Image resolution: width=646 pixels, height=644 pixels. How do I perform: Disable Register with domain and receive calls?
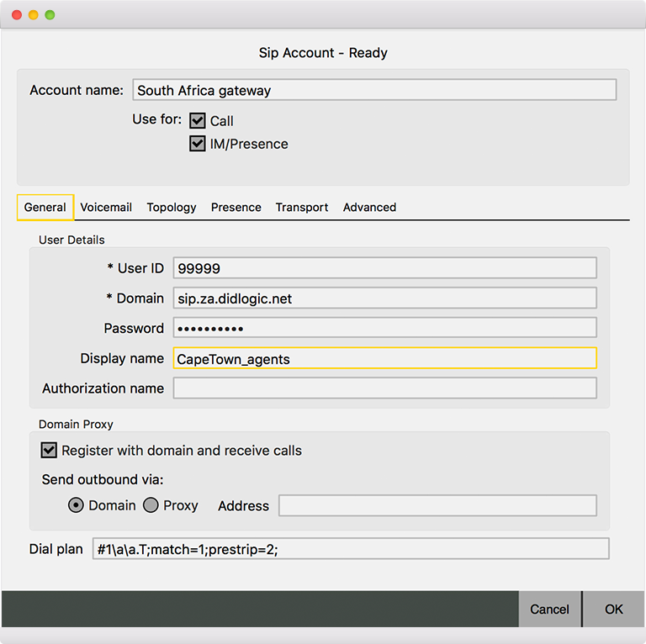49,451
